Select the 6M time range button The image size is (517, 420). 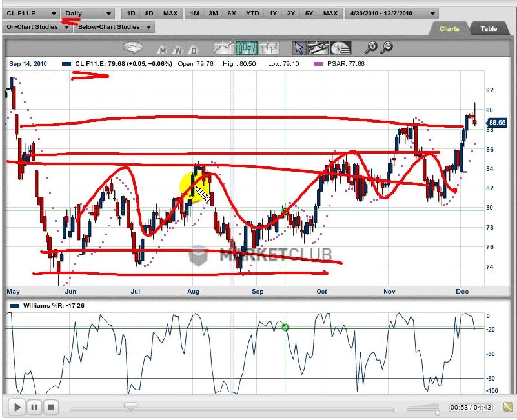coord(232,14)
